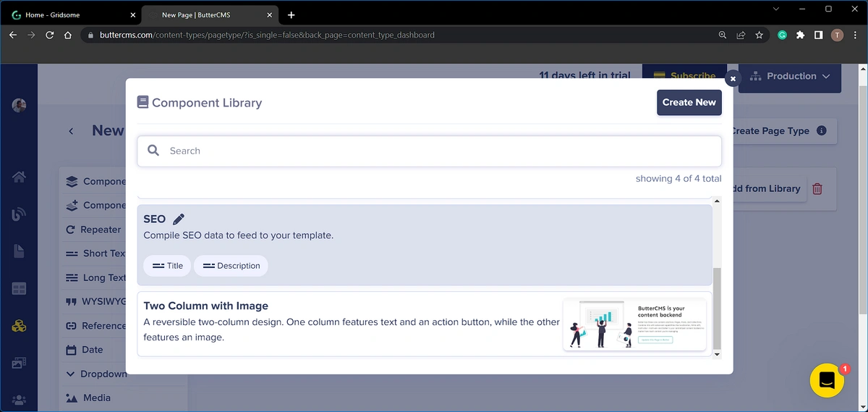The width and height of the screenshot is (868, 412).
Task: Open the Collections table icon in sidebar
Action: coord(20,288)
